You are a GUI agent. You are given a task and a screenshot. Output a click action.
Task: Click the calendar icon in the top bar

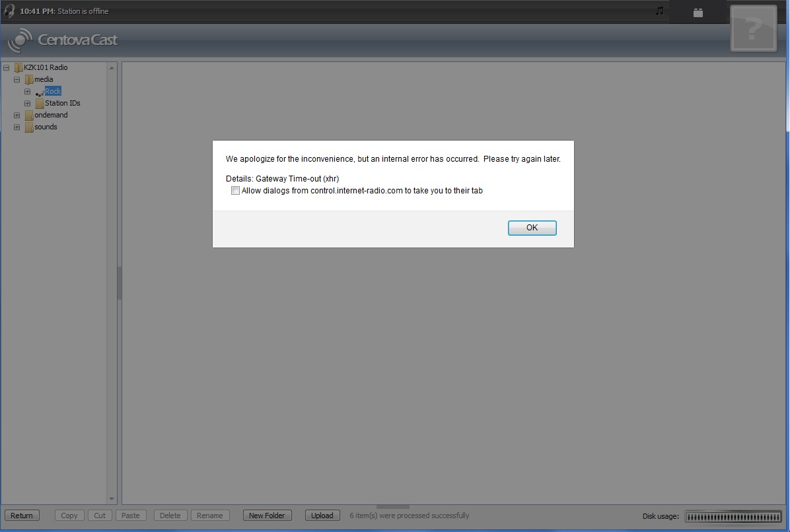click(x=698, y=11)
